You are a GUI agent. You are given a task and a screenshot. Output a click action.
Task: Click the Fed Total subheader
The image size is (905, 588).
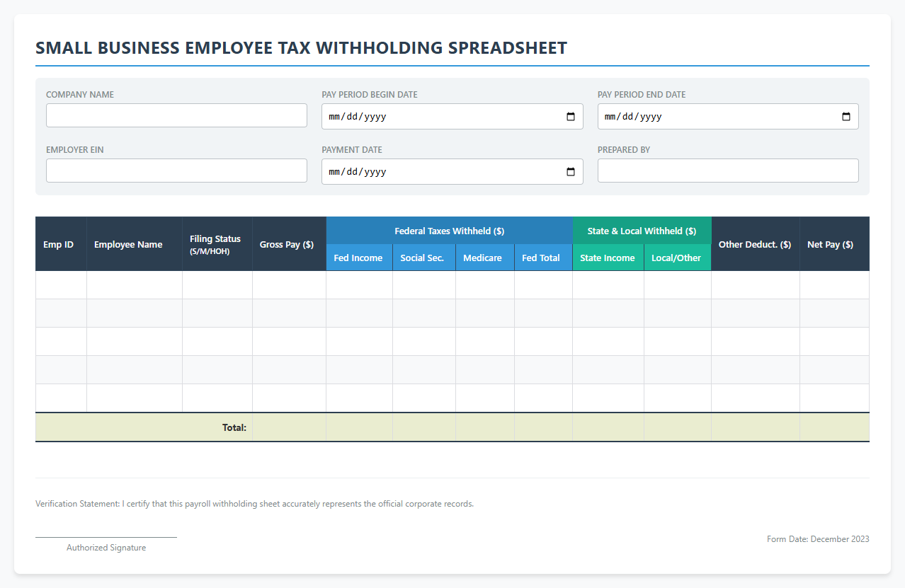coord(543,258)
